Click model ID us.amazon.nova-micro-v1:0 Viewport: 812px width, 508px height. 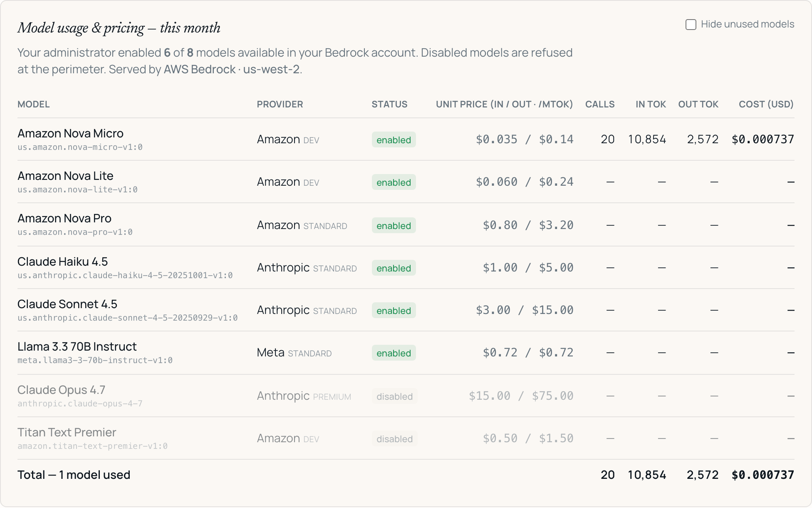(x=80, y=147)
